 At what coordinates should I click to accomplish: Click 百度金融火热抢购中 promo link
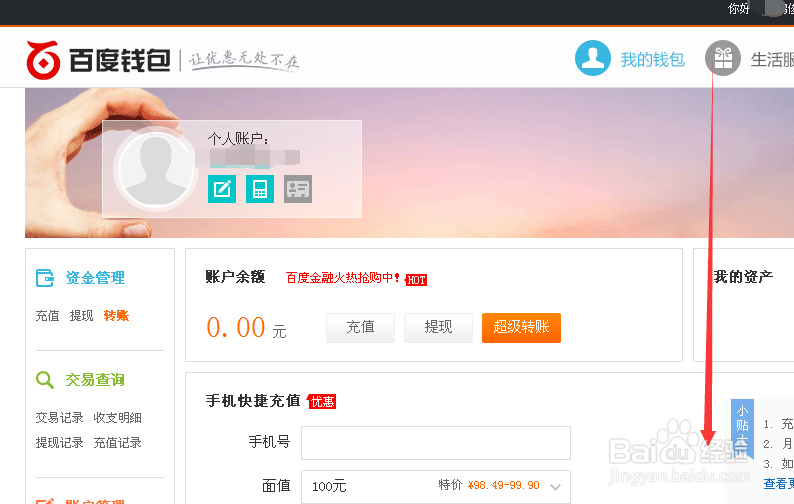click(343, 278)
